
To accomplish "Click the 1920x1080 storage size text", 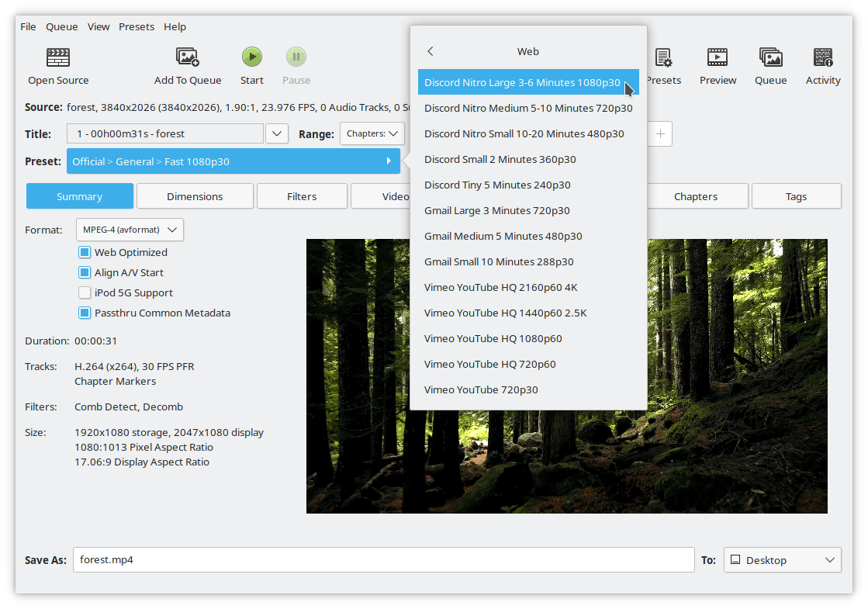I will pos(169,432).
